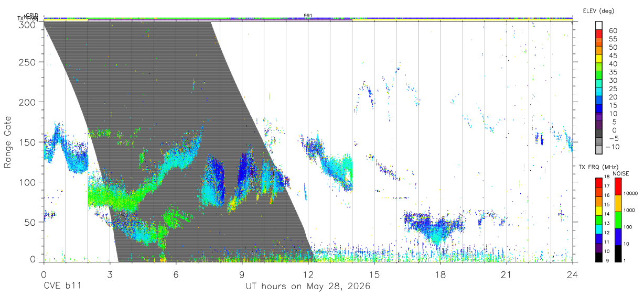Click the black bottom segment of the TX FRQ bar

click(599, 256)
